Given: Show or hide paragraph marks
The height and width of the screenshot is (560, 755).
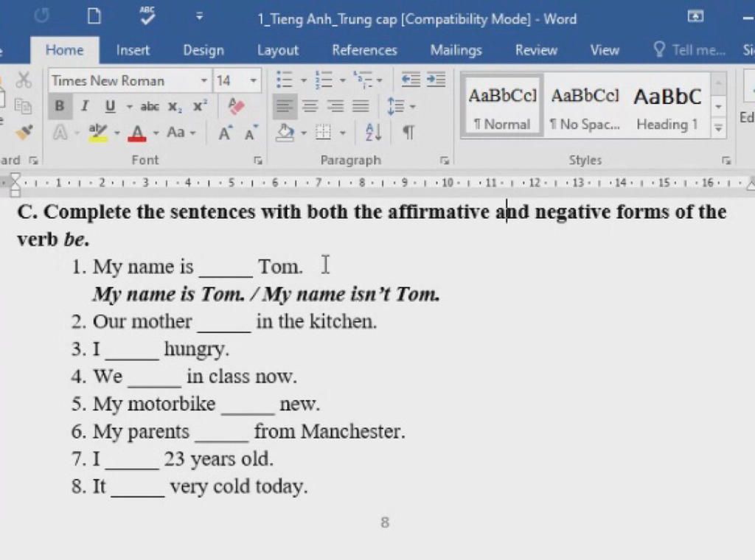Looking at the screenshot, I should click(x=408, y=132).
